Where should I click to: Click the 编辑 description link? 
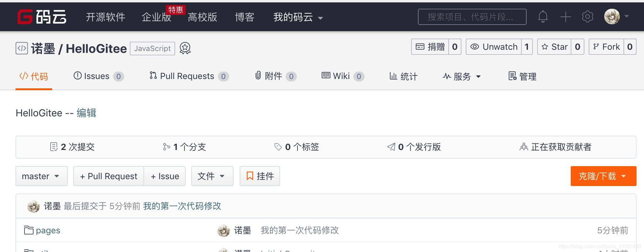(x=86, y=113)
